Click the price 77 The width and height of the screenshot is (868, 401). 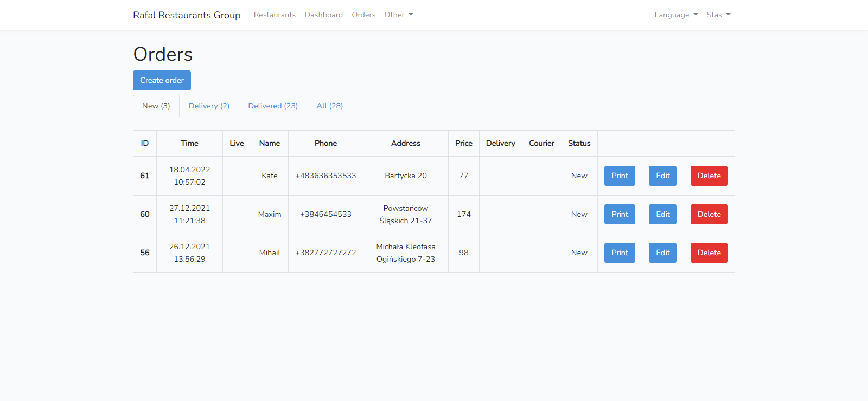tap(464, 176)
